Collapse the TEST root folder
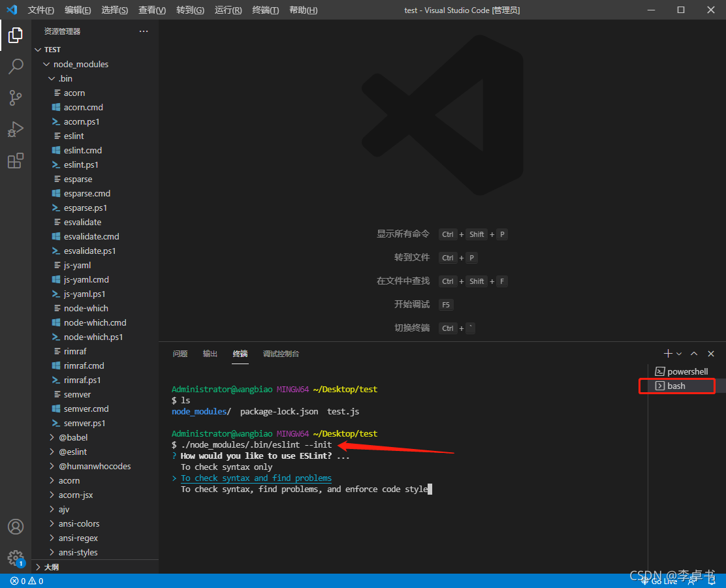Viewport: 726px width, 588px height. point(52,50)
